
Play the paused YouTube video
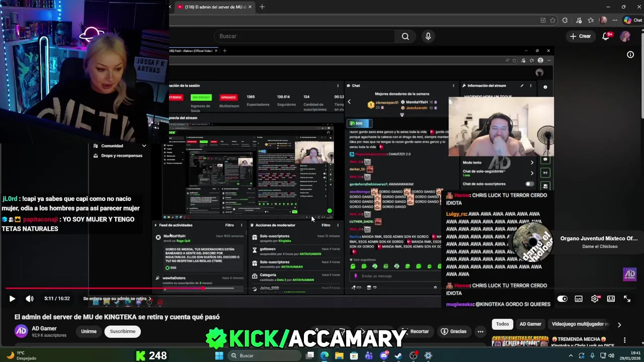tap(12, 299)
